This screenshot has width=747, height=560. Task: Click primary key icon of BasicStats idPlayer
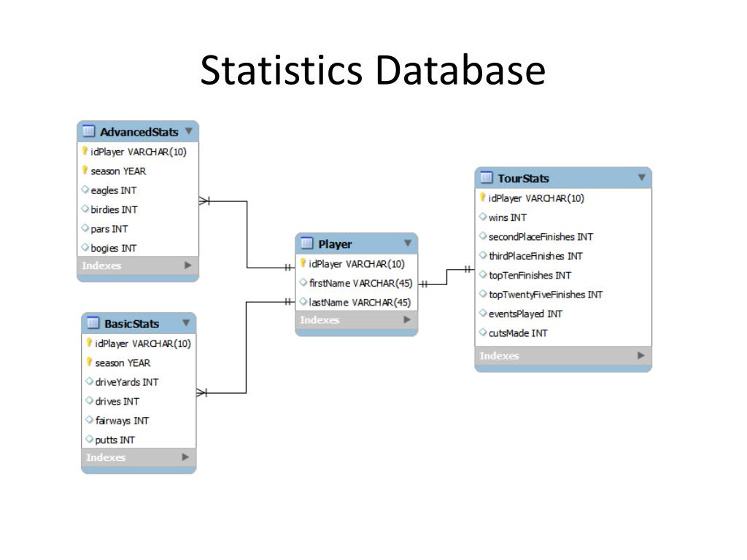[x=89, y=343]
